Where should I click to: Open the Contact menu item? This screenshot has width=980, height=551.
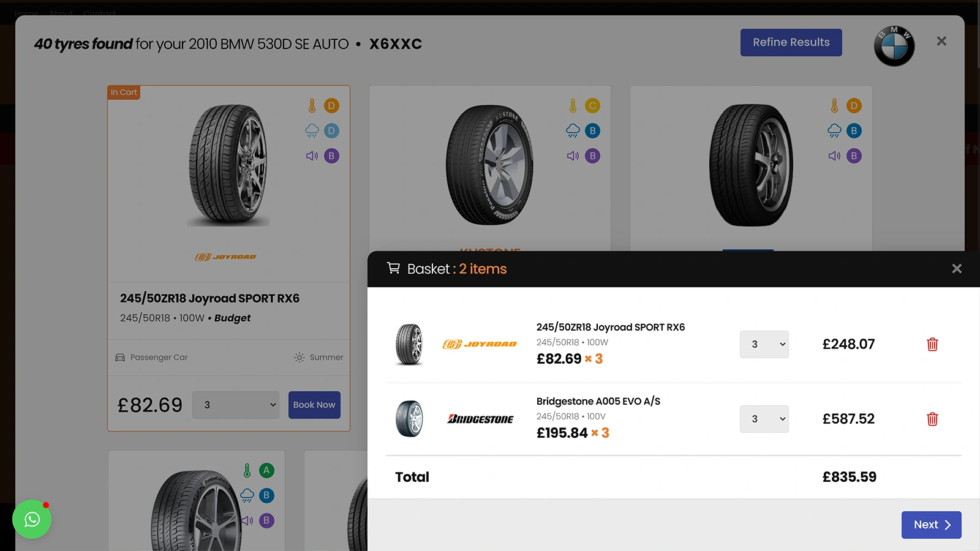(99, 13)
